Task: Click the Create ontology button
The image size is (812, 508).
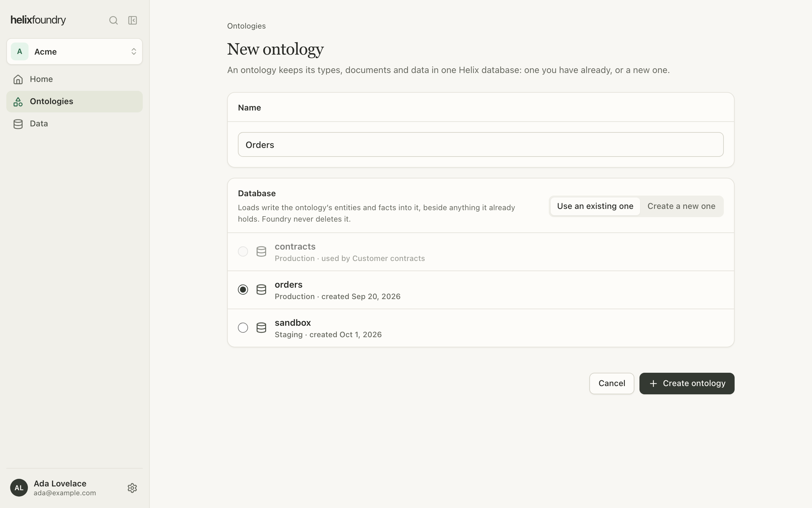Action: click(687, 383)
